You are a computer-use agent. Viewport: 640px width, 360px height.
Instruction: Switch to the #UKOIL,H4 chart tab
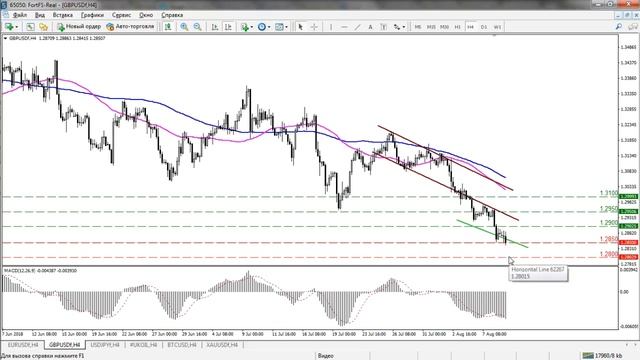click(143, 345)
